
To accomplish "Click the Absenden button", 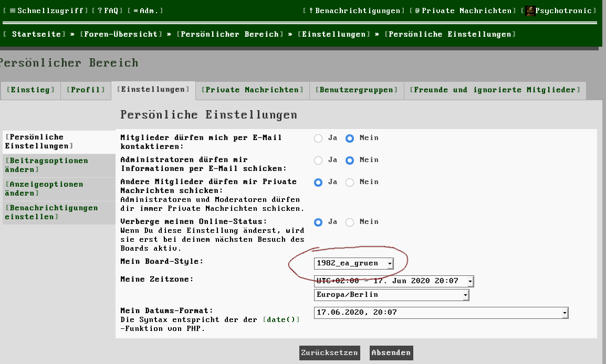I will [x=391, y=352].
